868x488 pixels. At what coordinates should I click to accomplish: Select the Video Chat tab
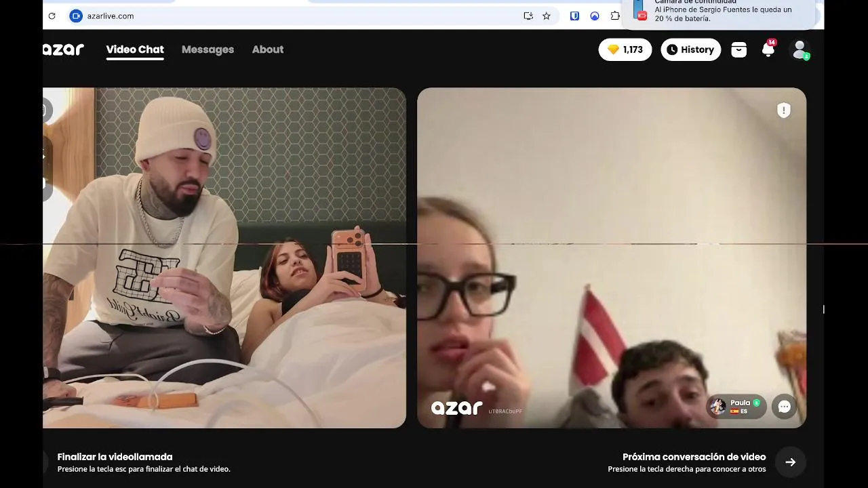(135, 49)
